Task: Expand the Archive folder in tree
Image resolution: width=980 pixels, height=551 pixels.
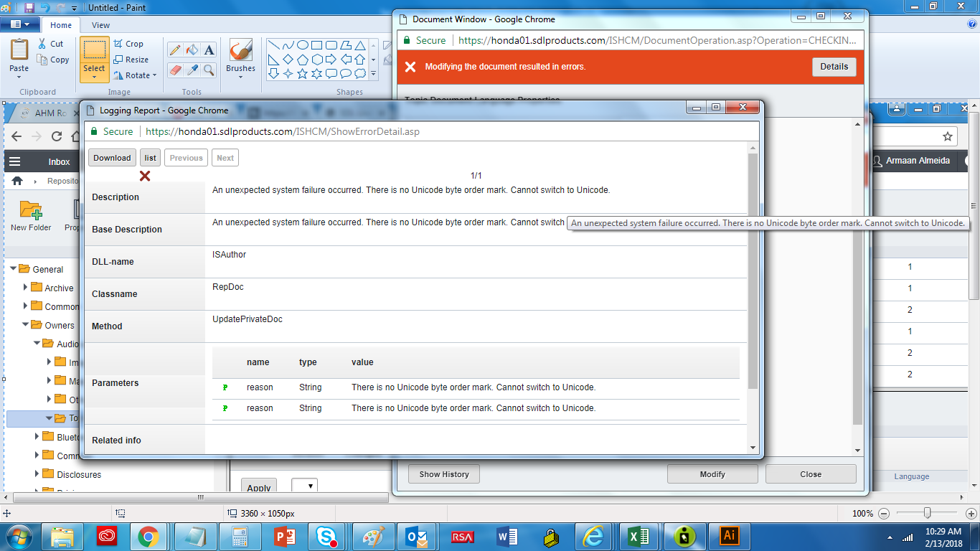Action: coord(26,288)
